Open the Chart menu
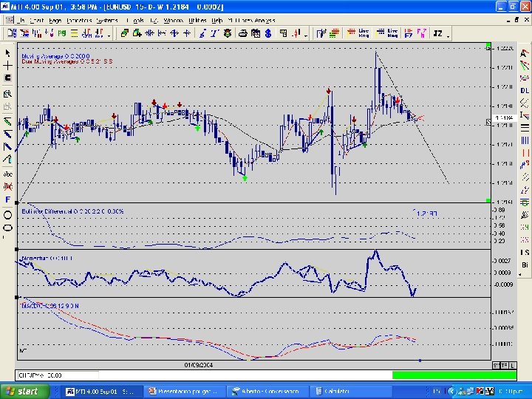Image resolution: width=532 pixels, height=399 pixels. 37,21
